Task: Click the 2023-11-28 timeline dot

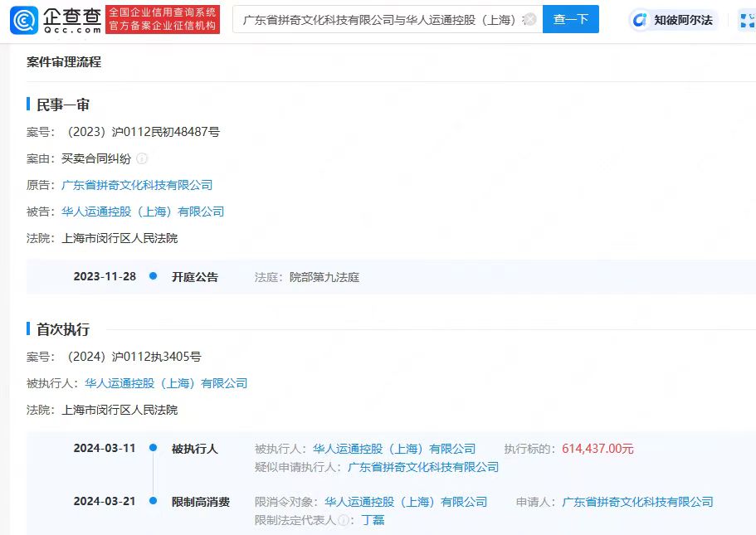Action: pyautogui.click(x=154, y=276)
